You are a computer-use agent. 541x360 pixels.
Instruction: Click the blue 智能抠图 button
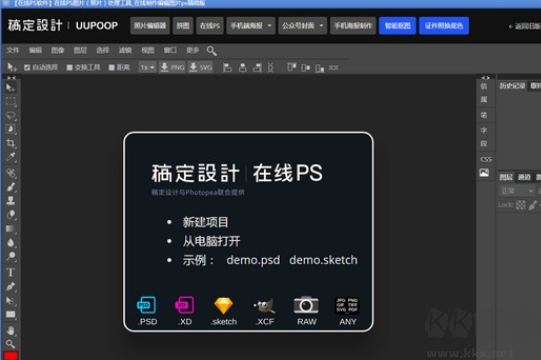397,26
